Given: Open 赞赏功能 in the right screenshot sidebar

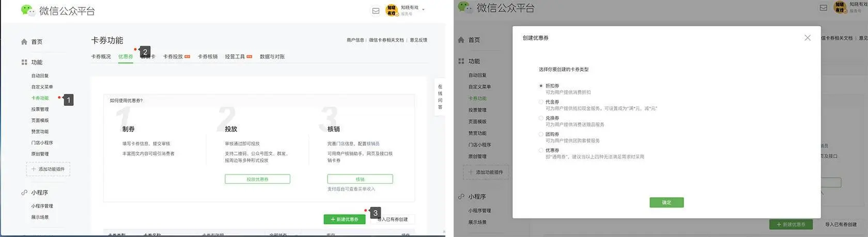Looking at the screenshot, I should point(477,133).
